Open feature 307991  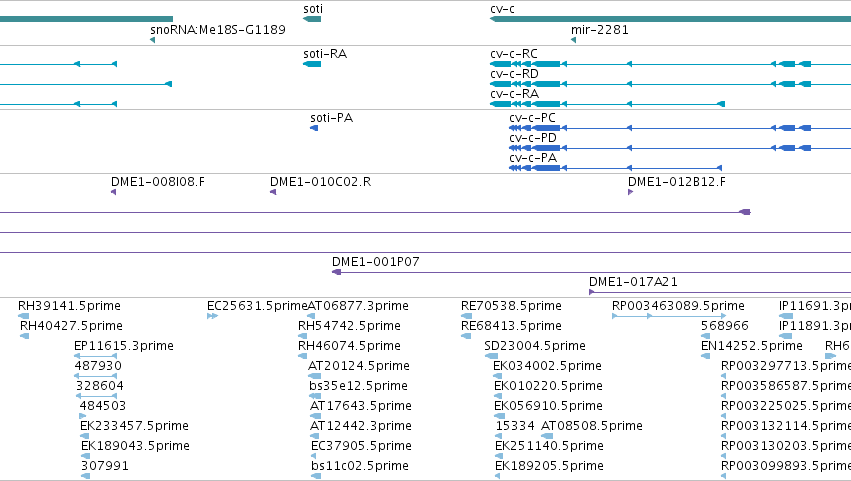coord(105,466)
